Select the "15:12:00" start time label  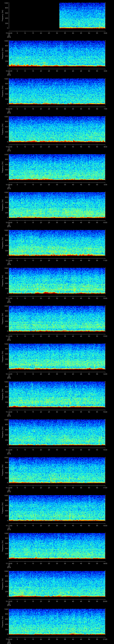(9, 336)
